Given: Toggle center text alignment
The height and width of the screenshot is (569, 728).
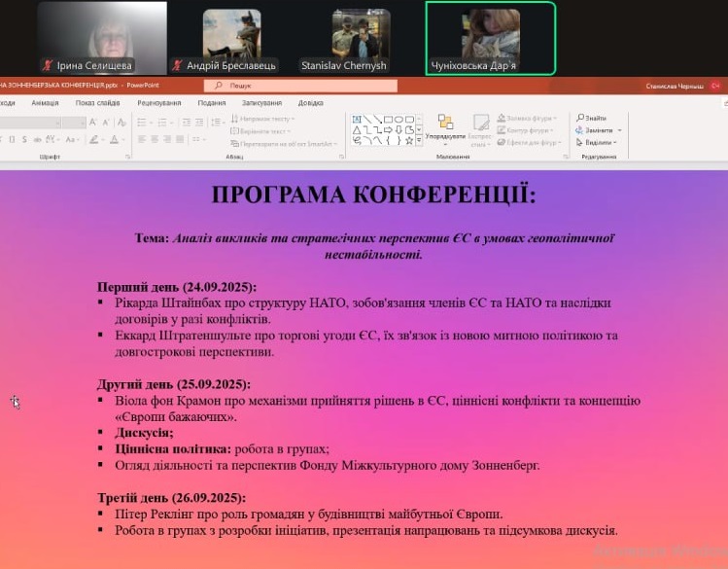Looking at the screenshot, I should click(155, 140).
